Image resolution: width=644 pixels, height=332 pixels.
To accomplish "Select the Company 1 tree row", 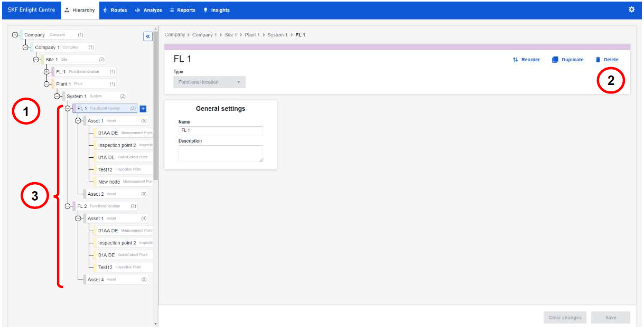I will pyautogui.click(x=63, y=48).
